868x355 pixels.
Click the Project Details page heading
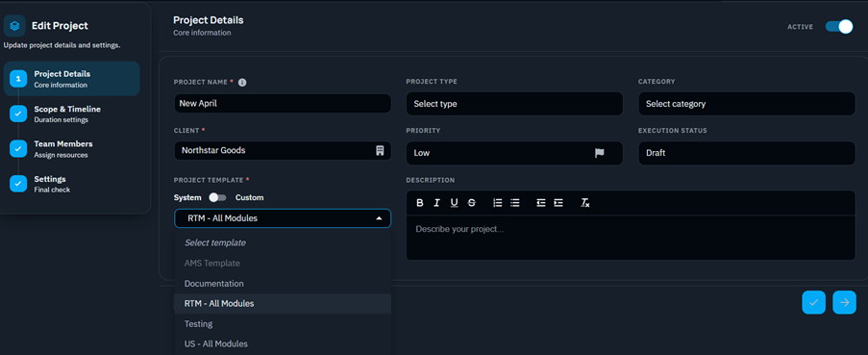click(x=209, y=20)
